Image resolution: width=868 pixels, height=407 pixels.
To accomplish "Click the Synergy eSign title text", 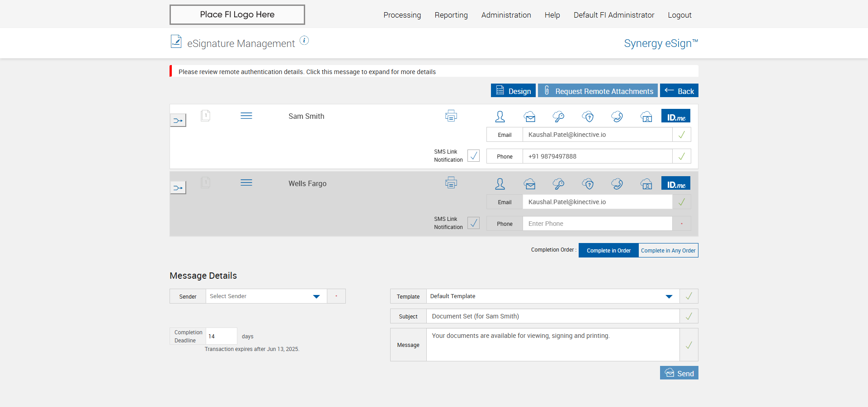I will tap(661, 43).
